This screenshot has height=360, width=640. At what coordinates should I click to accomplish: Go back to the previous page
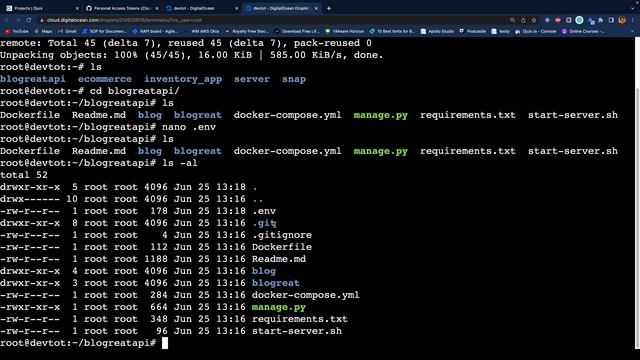point(7,20)
